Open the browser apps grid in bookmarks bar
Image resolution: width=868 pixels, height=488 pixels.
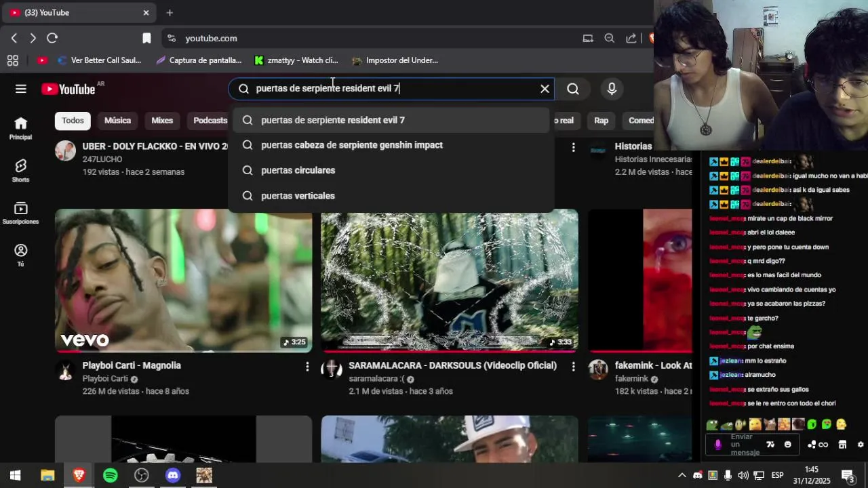tap(12, 60)
